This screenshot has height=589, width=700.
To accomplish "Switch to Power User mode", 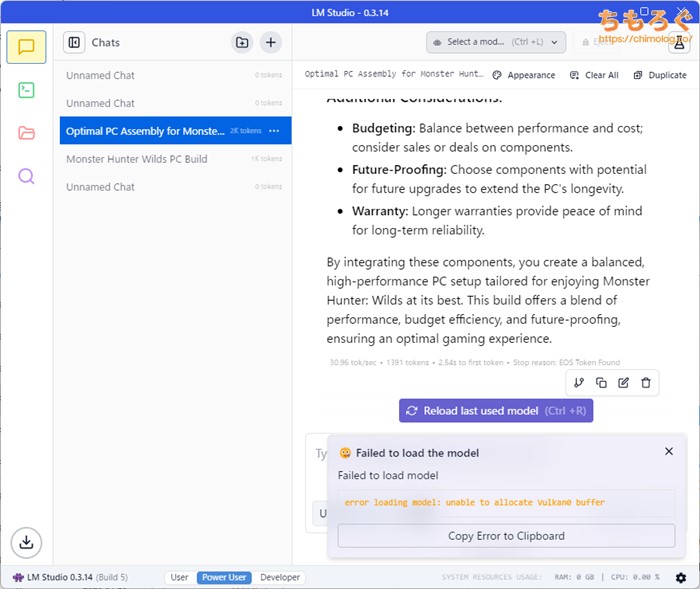I will (224, 577).
